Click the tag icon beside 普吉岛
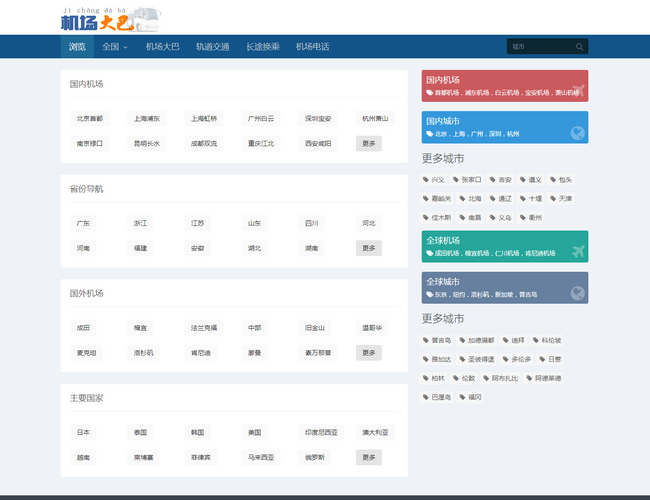This screenshot has width=650, height=500. tap(426, 341)
